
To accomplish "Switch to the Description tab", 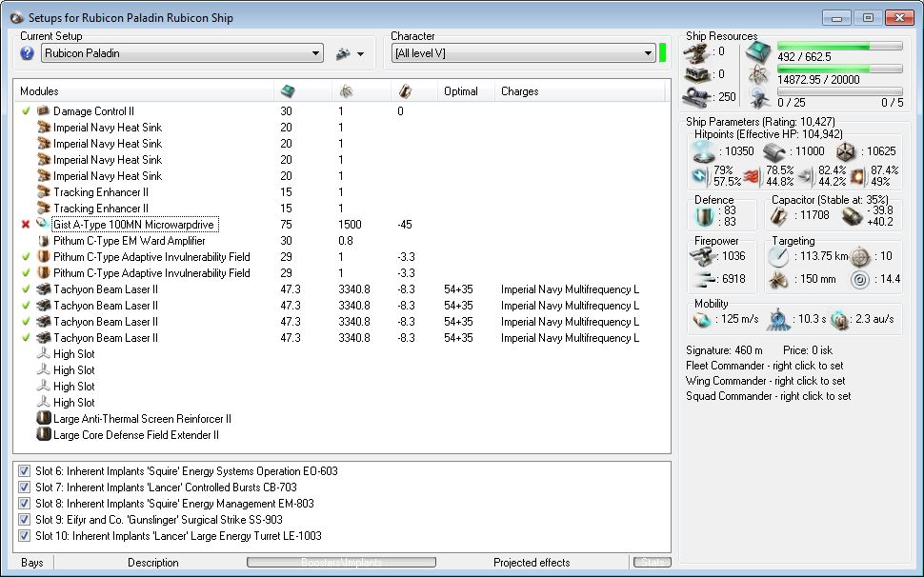I will point(153,563).
